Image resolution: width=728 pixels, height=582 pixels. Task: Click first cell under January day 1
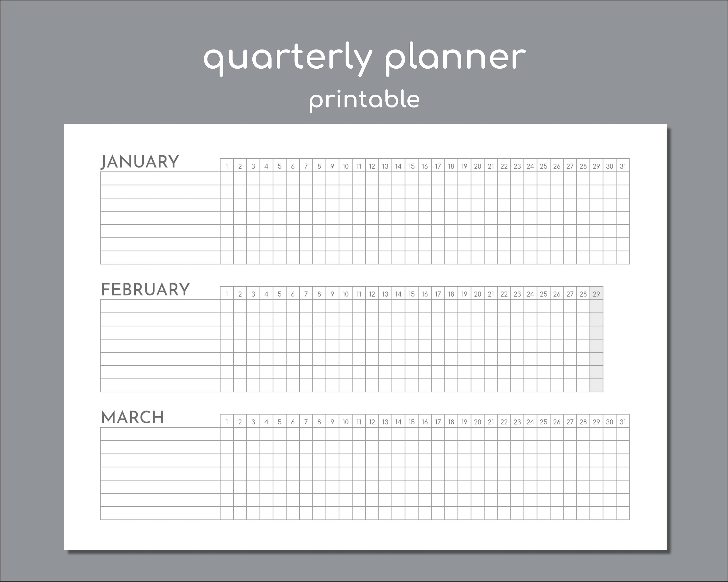pyautogui.click(x=227, y=178)
